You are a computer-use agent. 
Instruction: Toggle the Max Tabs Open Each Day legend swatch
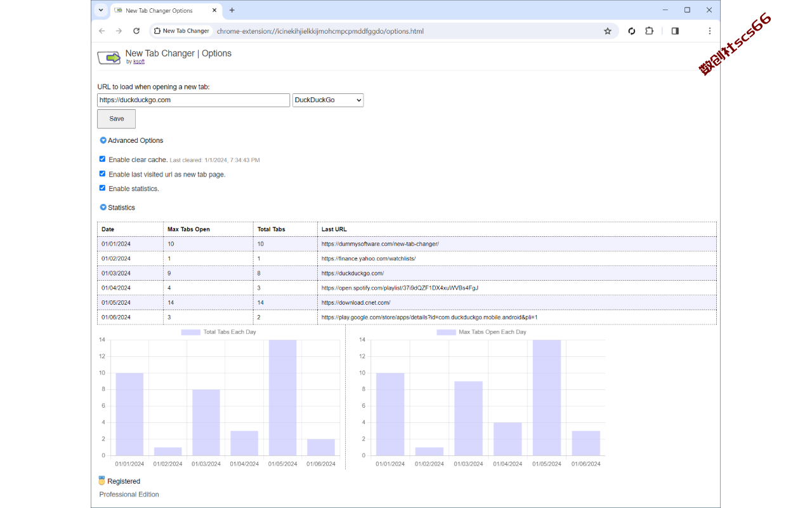(446, 332)
